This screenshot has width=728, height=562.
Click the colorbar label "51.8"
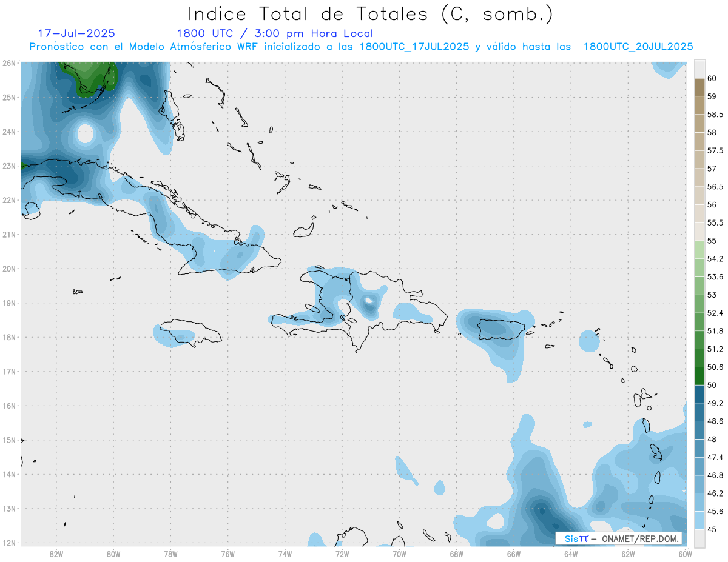(715, 331)
